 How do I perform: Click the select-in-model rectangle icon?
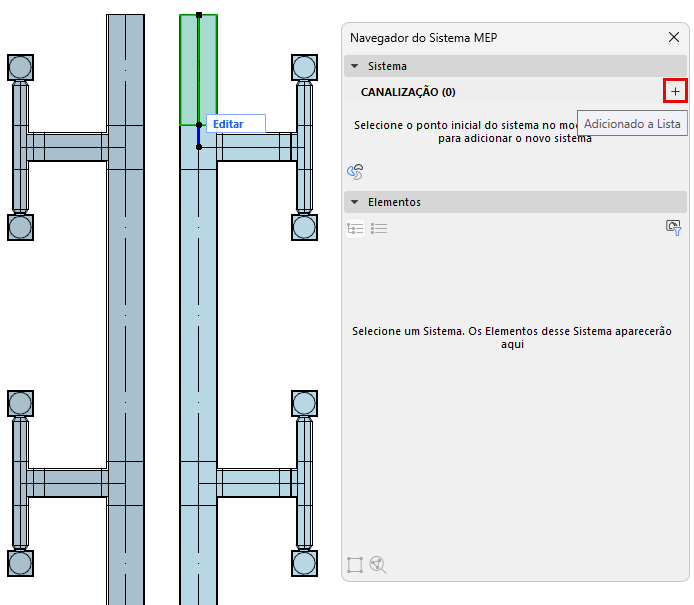coord(355,565)
